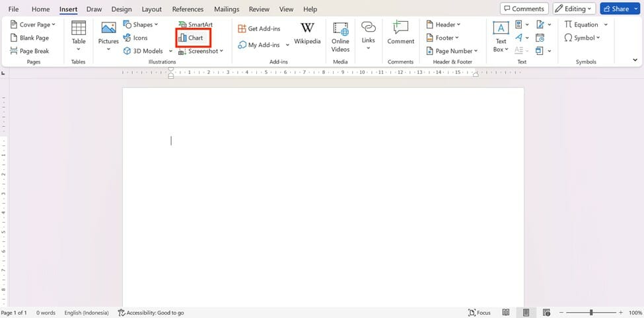This screenshot has width=644, height=318.
Task: Switch to the Layout tab
Action: click(x=152, y=9)
